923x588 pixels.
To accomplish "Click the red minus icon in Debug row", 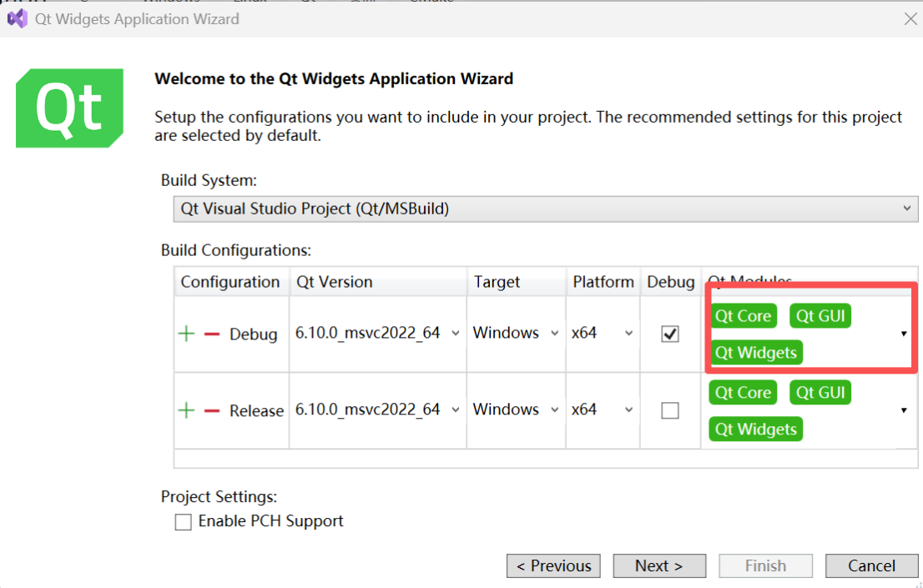I will point(212,334).
